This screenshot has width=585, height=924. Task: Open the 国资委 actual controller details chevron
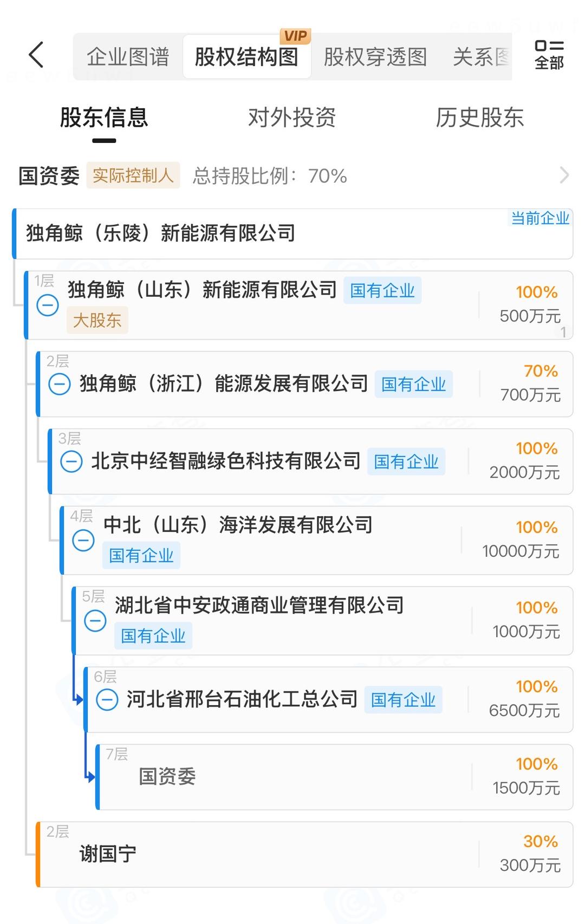(564, 175)
